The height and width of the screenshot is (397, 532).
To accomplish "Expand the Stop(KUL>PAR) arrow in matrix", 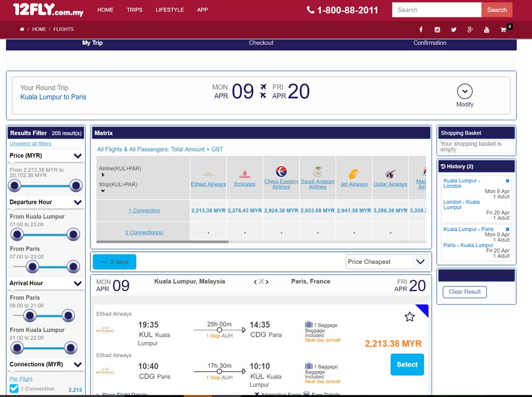I will [103, 191].
